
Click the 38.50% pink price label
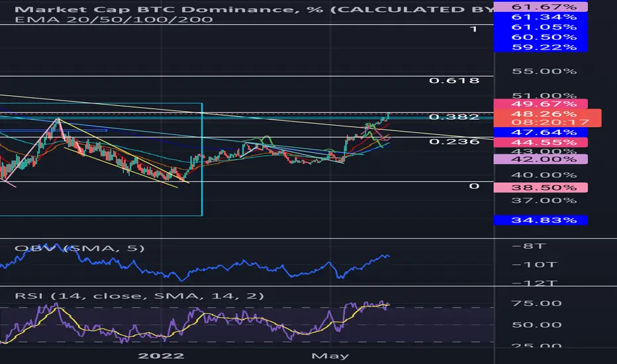pyautogui.click(x=540, y=188)
